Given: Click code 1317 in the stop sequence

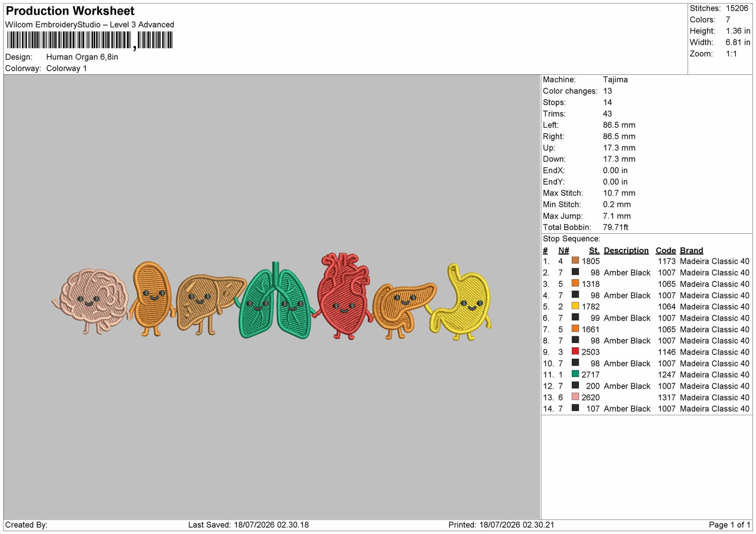Looking at the screenshot, I should point(667,397).
